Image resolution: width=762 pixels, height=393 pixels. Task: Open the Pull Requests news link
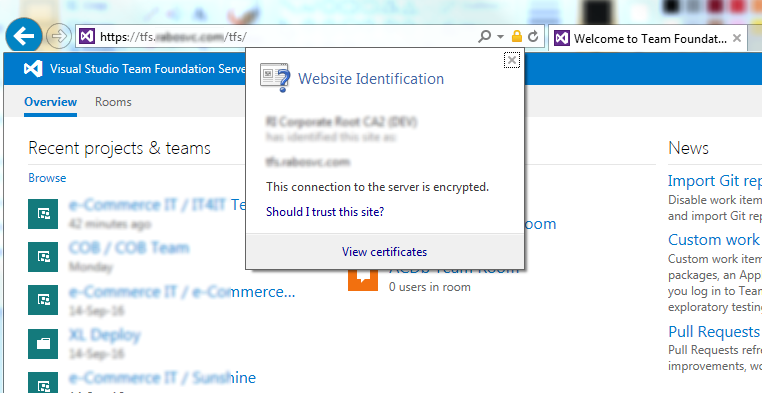(x=715, y=332)
